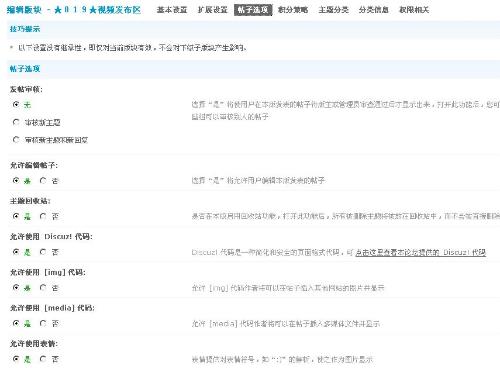Switch to the 扩展设置 tab
The image size is (500, 368).
[x=212, y=10]
